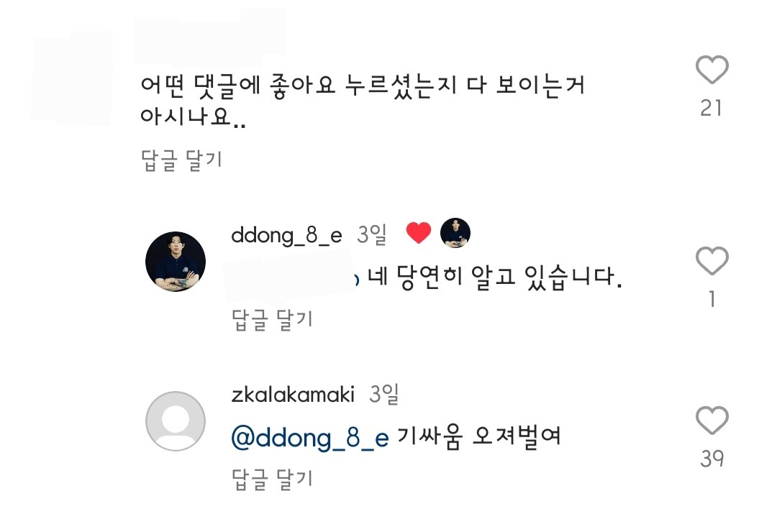This screenshot has height=532, width=777.
Task: Select the reply text 네 당연히 알고 있습니다
Action: pyautogui.click(x=494, y=277)
